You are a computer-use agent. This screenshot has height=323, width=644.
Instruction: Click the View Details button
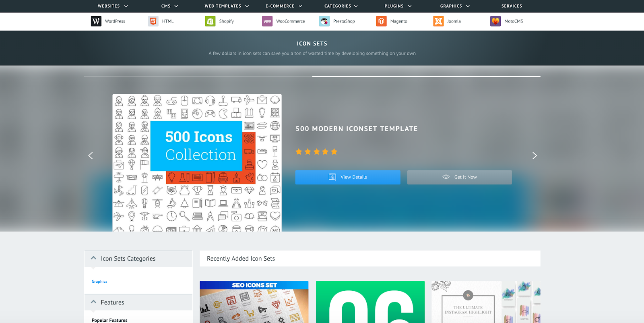click(x=348, y=177)
